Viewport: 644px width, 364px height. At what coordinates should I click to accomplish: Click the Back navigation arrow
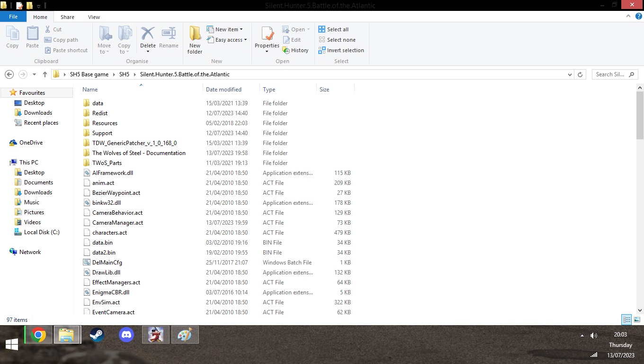coord(9,74)
